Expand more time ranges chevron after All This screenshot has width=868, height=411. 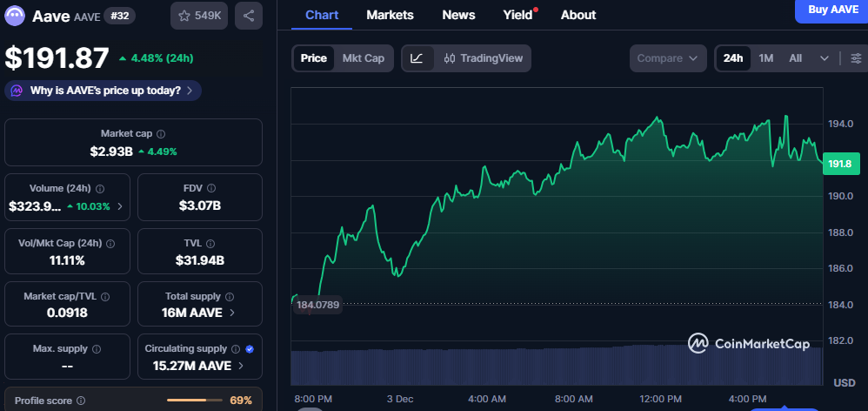click(x=824, y=58)
